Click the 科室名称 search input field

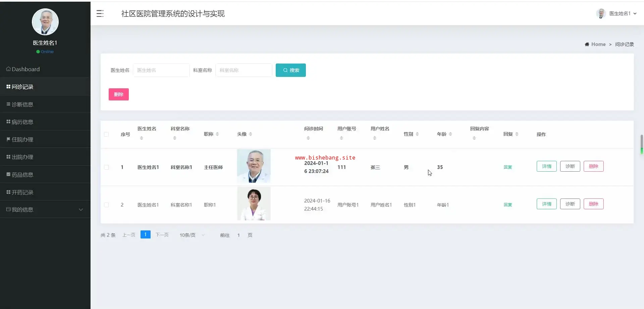click(x=244, y=70)
